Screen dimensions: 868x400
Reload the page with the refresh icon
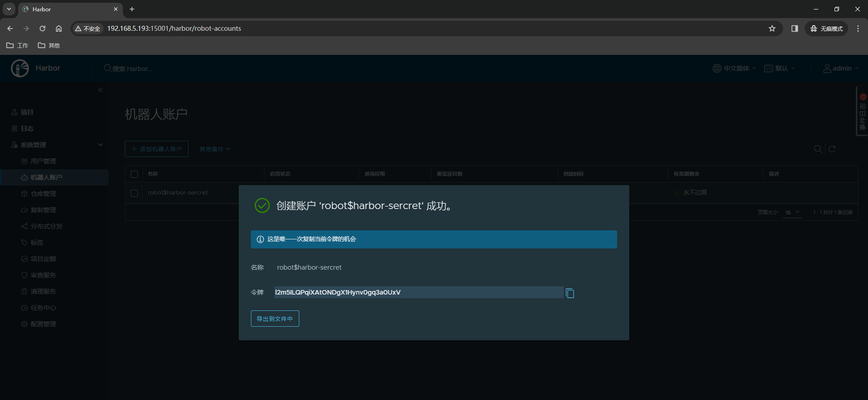[42, 29]
